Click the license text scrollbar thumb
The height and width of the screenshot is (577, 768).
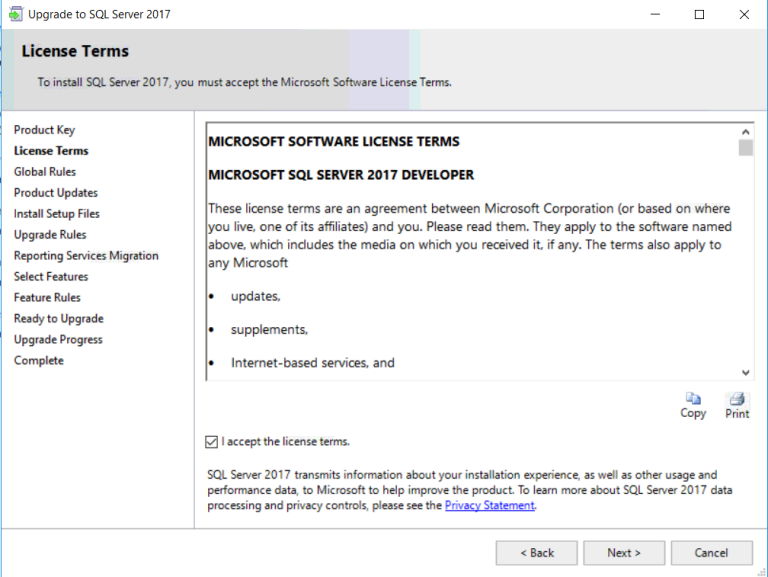746,148
